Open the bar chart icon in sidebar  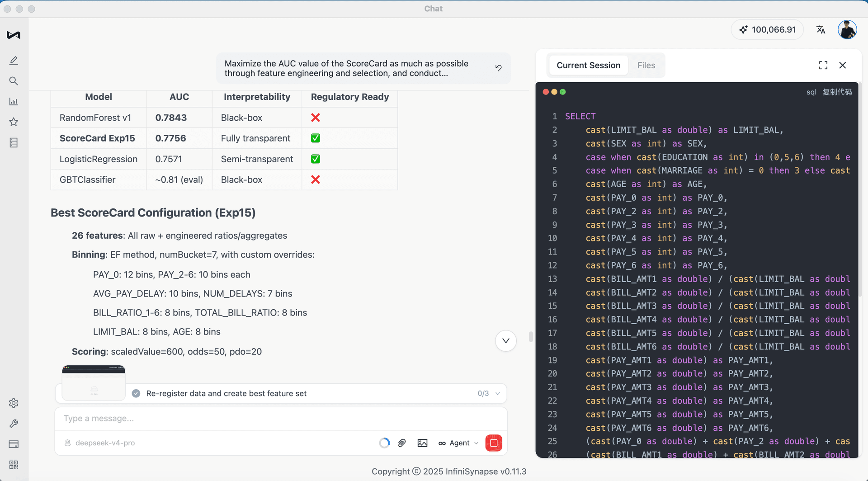(14, 101)
